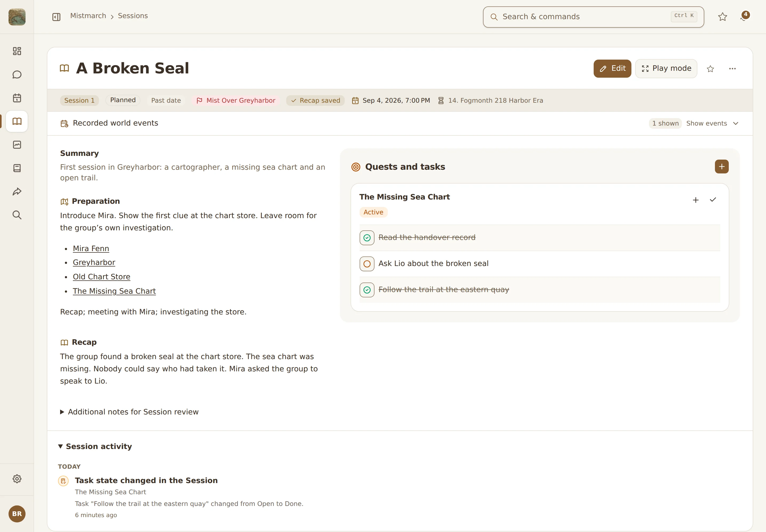Favorite the A Broken Seal session star
Viewport: 766px width, 532px height.
(x=710, y=69)
